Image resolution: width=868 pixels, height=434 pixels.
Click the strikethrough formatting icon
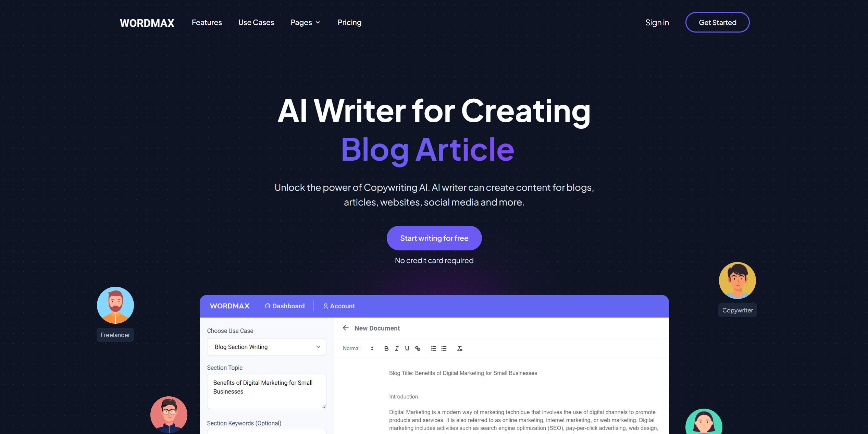460,348
